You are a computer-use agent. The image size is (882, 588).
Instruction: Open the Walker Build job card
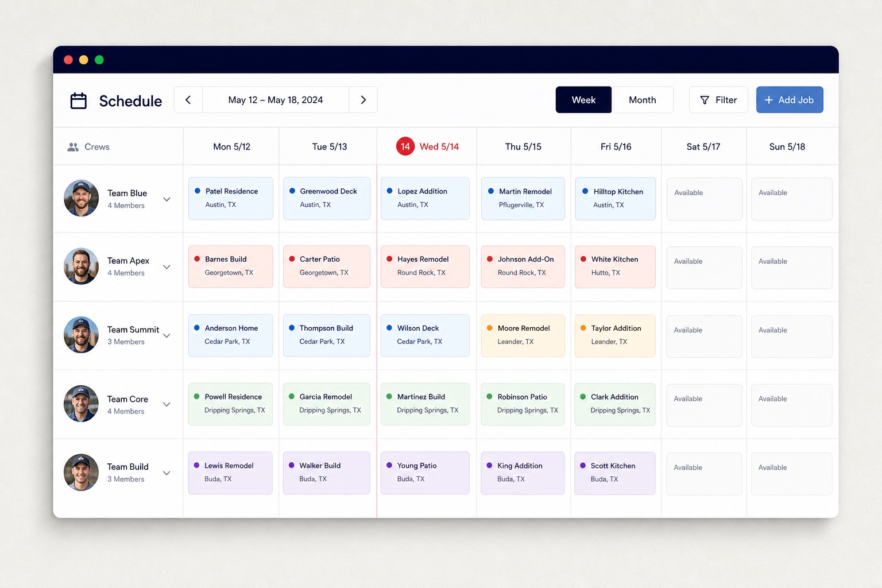tap(327, 473)
